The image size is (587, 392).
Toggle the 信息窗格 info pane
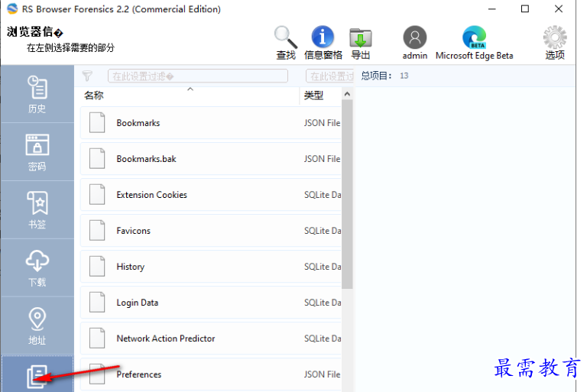pos(323,43)
